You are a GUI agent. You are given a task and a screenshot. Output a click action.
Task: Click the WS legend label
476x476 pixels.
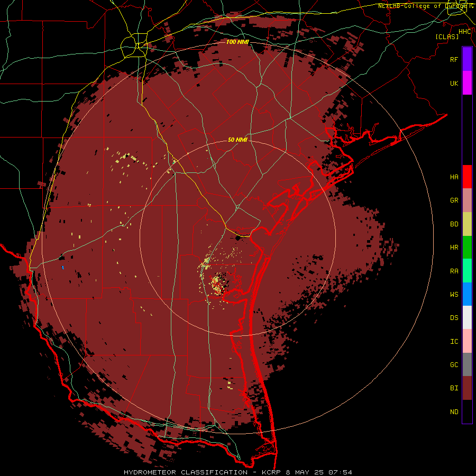pos(454,294)
